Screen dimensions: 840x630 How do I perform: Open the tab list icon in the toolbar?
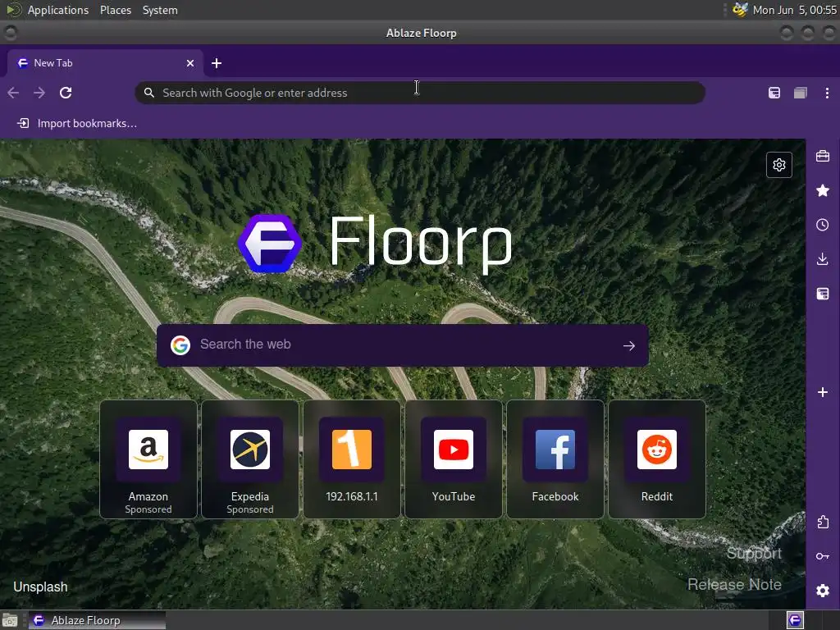801,93
